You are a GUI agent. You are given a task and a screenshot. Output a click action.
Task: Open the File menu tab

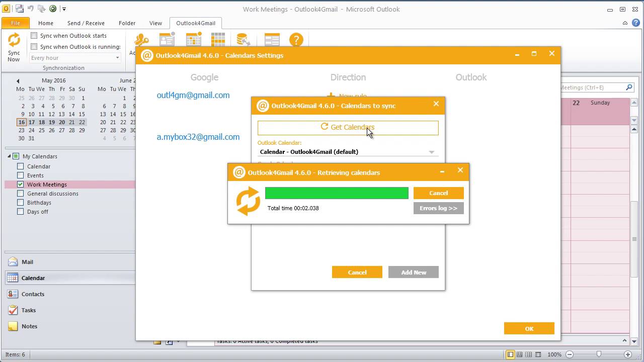pos(16,23)
